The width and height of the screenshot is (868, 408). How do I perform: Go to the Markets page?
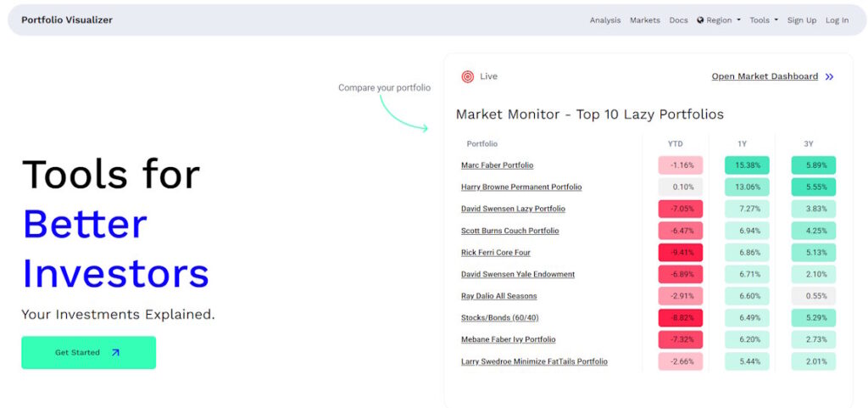tap(644, 20)
